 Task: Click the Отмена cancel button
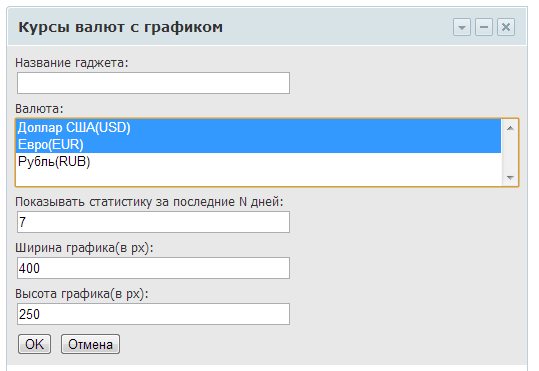pos(90,344)
